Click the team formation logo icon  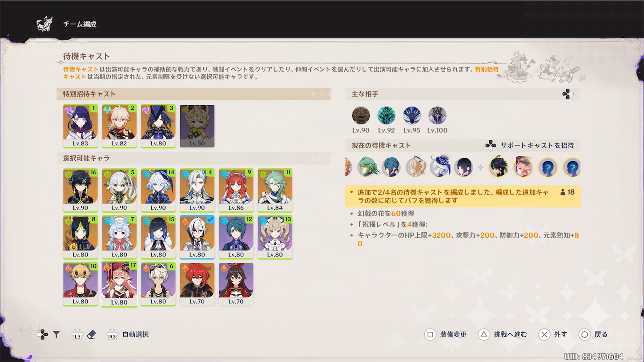click(x=44, y=24)
